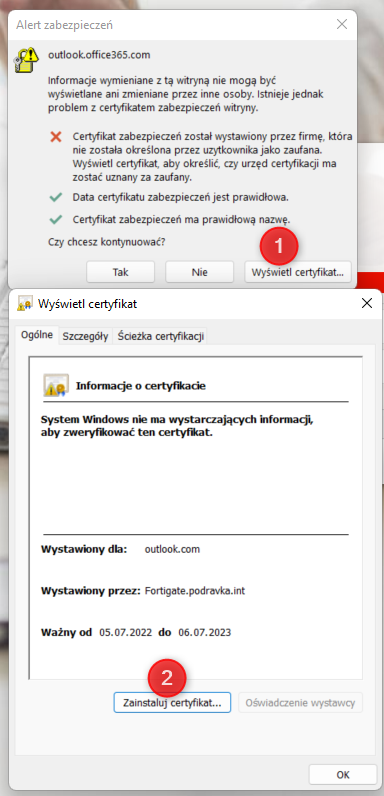This screenshot has height=796, width=384.
Task: Close the Wyświetl certyfikat window
Action: (366, 304)
